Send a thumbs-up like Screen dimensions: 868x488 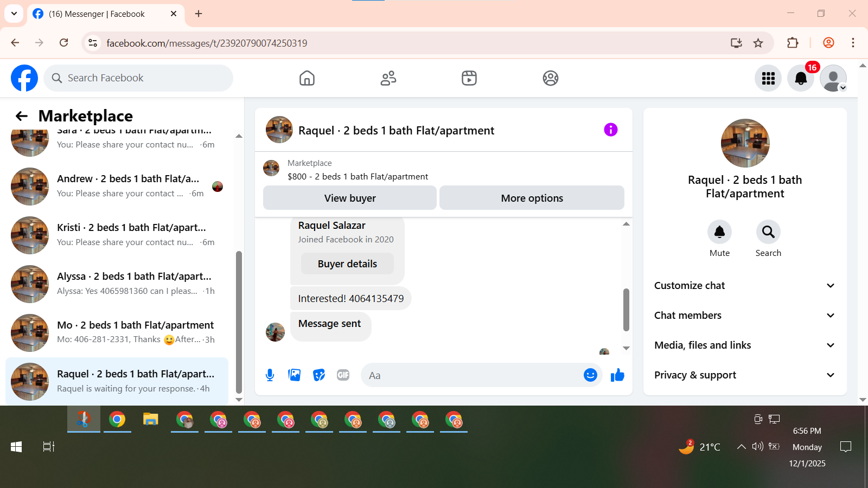click(x=617, y=375)
